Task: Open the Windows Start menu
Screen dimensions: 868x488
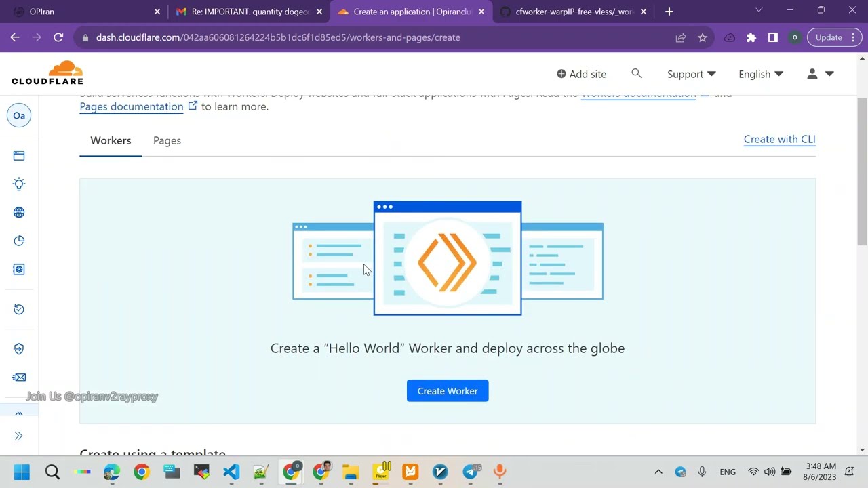Action: (x=22, y=472)
